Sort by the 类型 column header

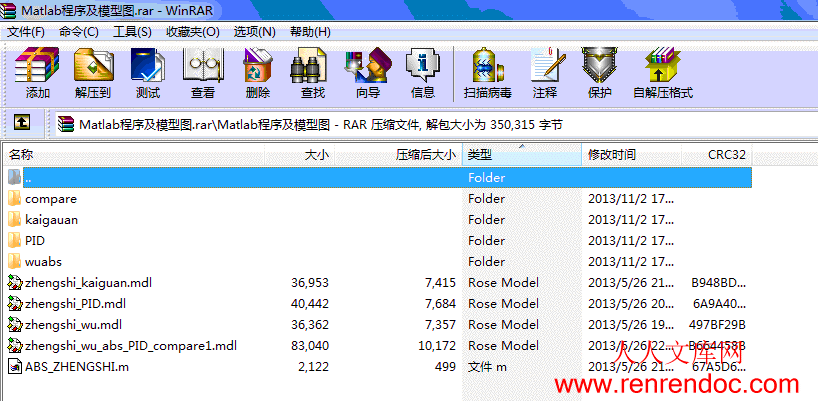(522, 154)
